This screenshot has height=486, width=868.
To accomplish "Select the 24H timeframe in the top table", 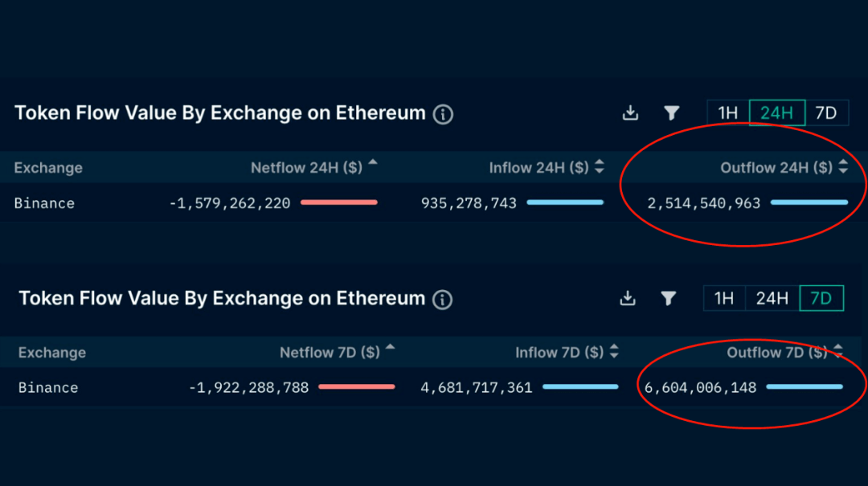I will pyautogui.click(x=776, y=113).
